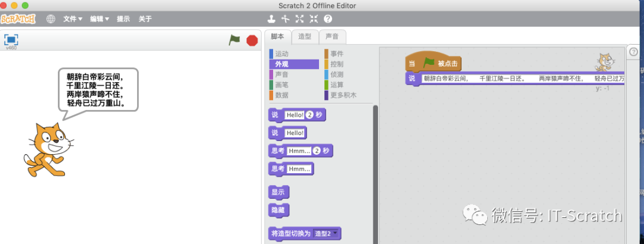
Task: Select the 运算 block category
Action: tap(348, 85)
